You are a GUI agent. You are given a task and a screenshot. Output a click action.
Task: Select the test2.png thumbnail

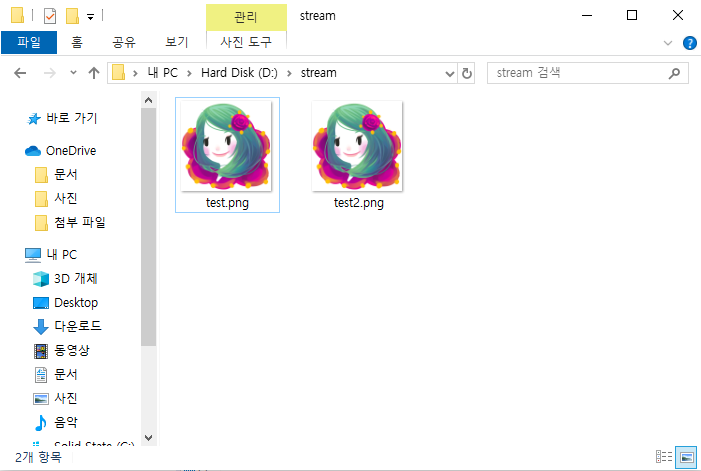pyautogui.click(x=357, y=146)
